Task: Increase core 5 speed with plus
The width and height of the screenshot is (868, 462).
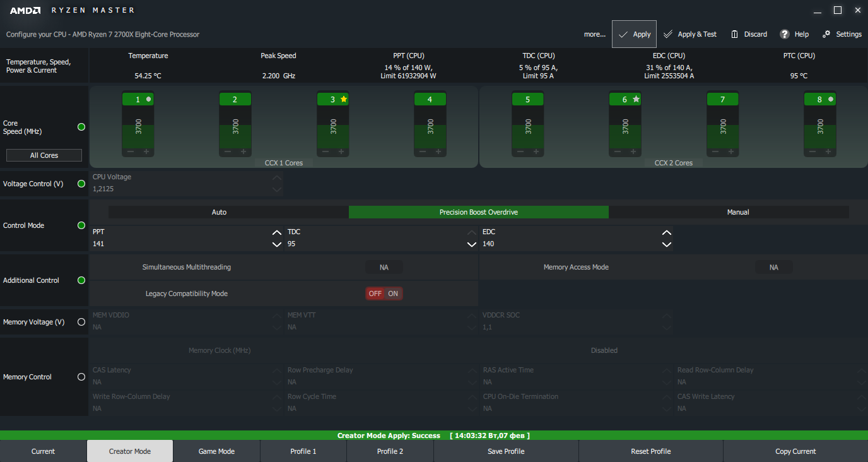Action: coord(536,151)
